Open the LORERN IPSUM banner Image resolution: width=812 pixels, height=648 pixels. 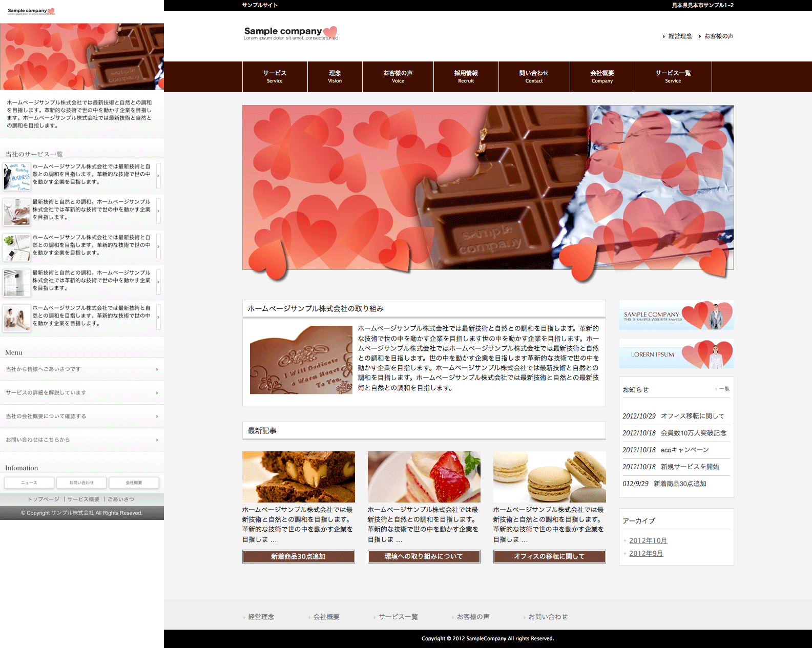676,353
